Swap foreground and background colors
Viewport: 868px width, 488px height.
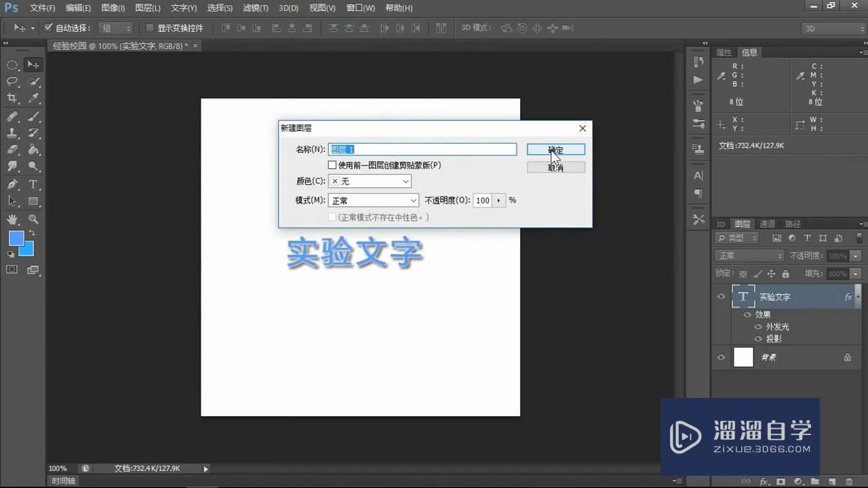click(32, 233)
